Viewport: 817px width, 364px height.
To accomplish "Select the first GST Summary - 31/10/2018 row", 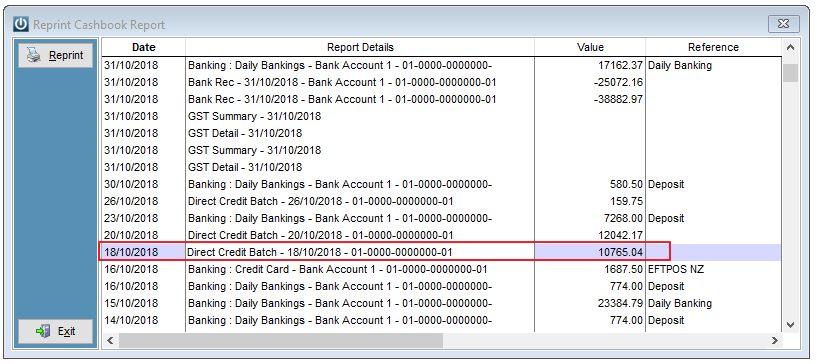I will [441, 116].
